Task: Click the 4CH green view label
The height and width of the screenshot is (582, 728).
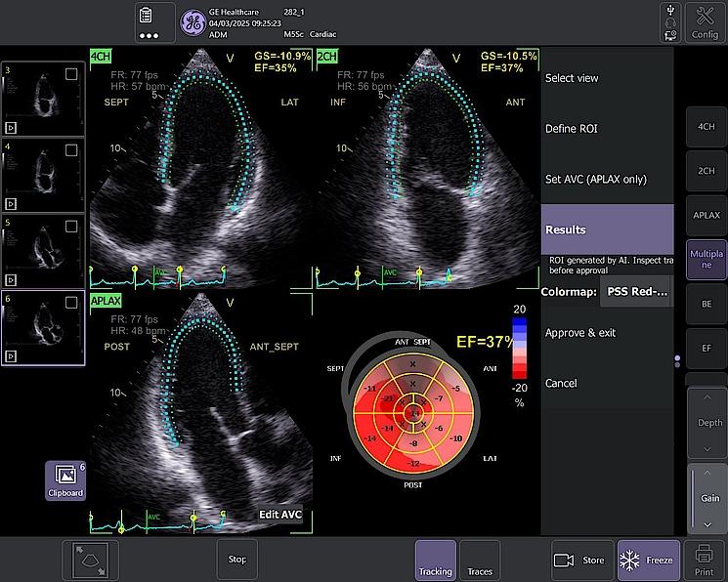Action: click(x=101, y=57)
